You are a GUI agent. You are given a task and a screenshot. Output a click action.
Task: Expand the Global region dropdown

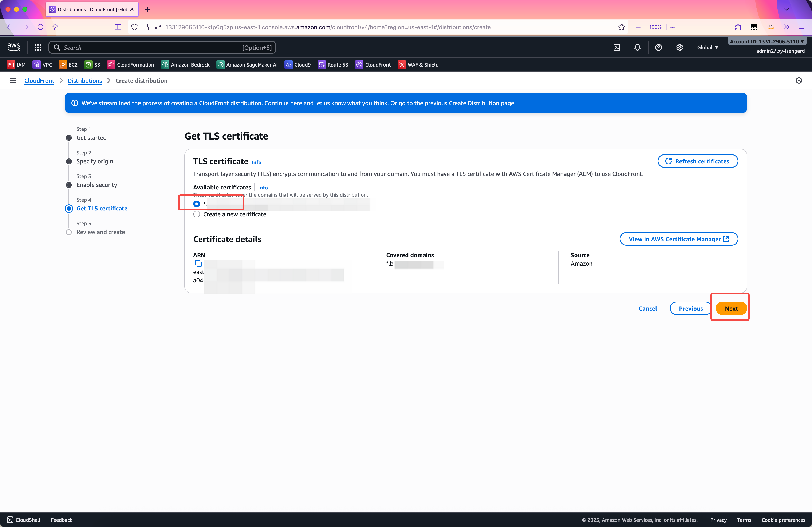coord(707,47)
